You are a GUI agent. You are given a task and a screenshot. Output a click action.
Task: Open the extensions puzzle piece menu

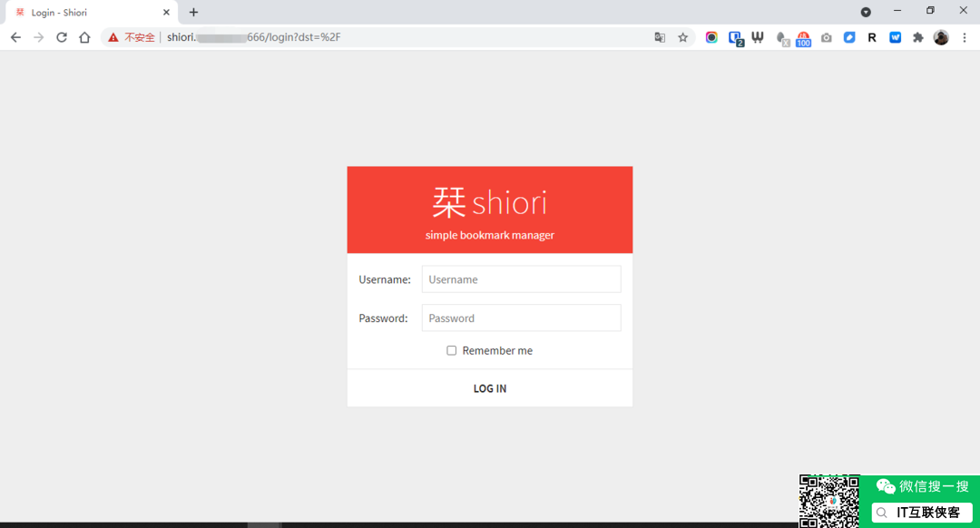click(x=918, y=37)
